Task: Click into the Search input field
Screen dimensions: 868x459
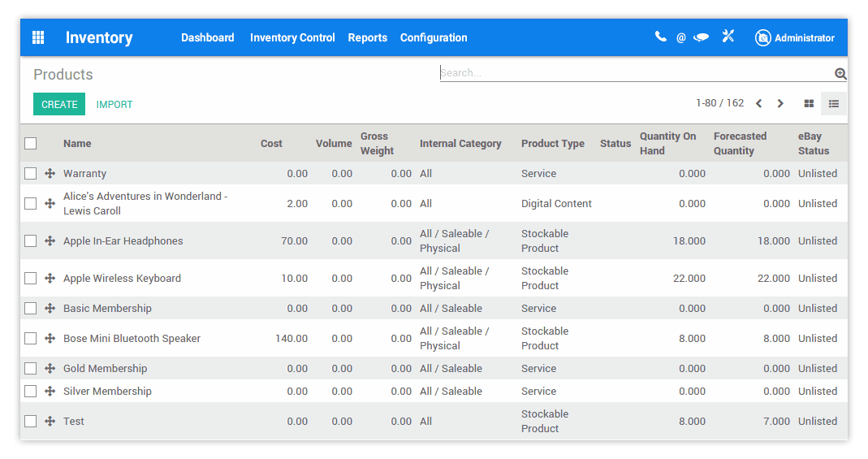Action: pos(636,73)
